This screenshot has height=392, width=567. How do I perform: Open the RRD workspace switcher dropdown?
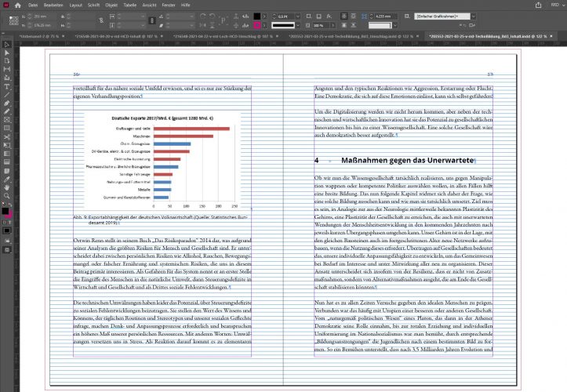pos(557,5)
